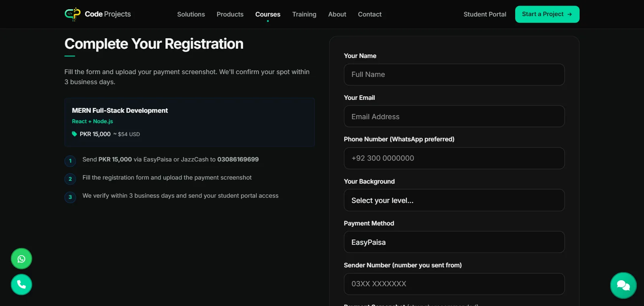Expand the Select your level dropdown
Image resolution: width=644 pixels, height=306 pixels.
tap(454, 200)
